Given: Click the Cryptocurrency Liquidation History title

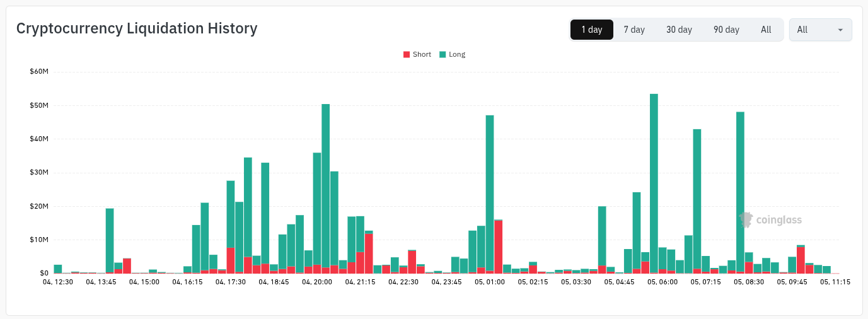Looking at the screenshot, I should tap(137, 28).
